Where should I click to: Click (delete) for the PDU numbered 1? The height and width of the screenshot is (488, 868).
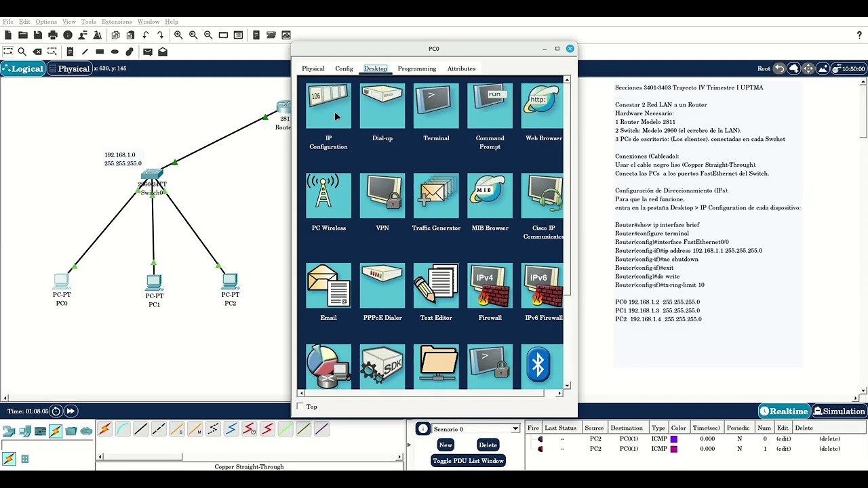click(829, 449)
